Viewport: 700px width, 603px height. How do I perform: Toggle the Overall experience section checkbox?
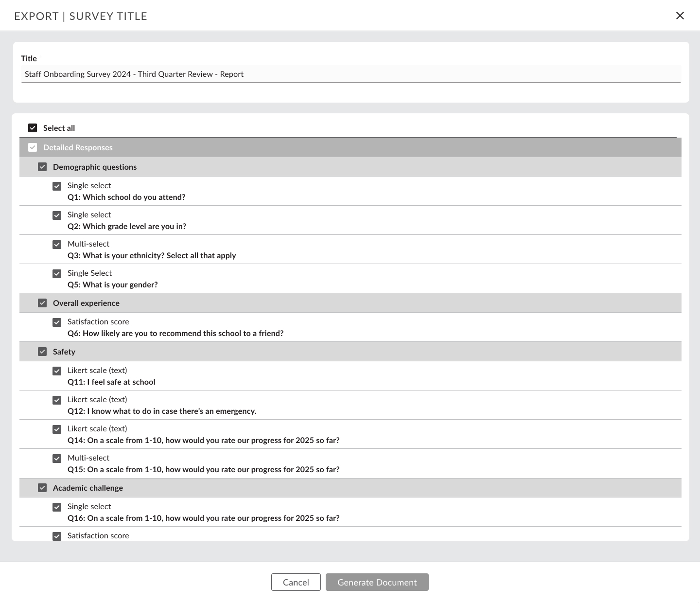click(42, 303)
